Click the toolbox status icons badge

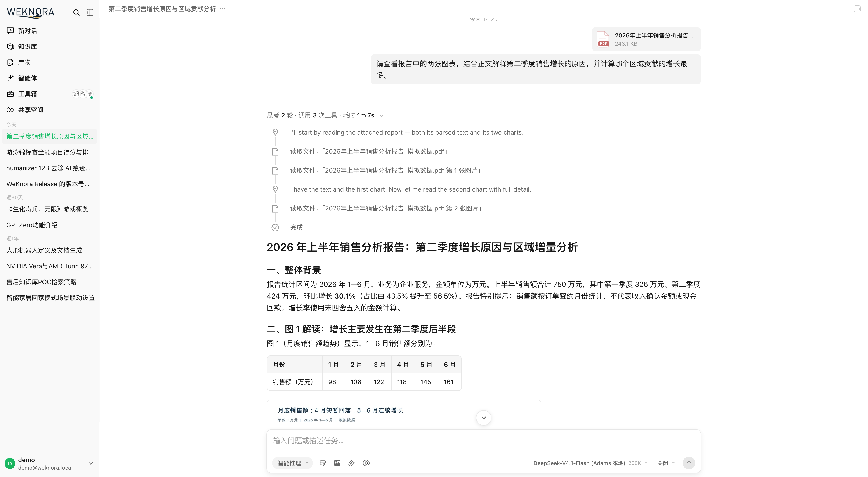[83, 94]
